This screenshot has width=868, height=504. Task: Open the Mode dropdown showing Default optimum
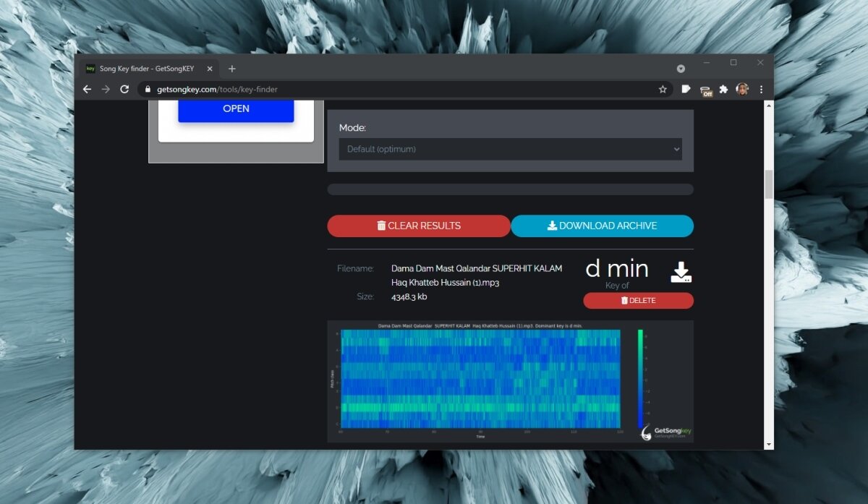(x=510, y=149)
